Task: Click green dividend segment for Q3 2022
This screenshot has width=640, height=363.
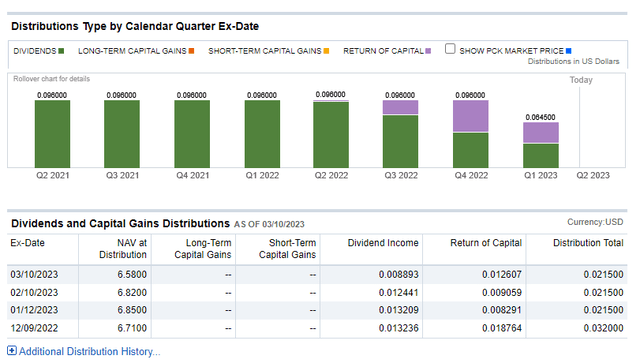Action: click(x=400, y=141)
